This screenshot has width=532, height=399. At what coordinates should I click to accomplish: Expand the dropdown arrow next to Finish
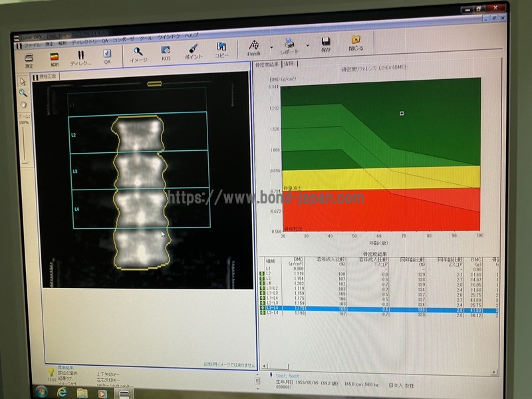[271, 48]
